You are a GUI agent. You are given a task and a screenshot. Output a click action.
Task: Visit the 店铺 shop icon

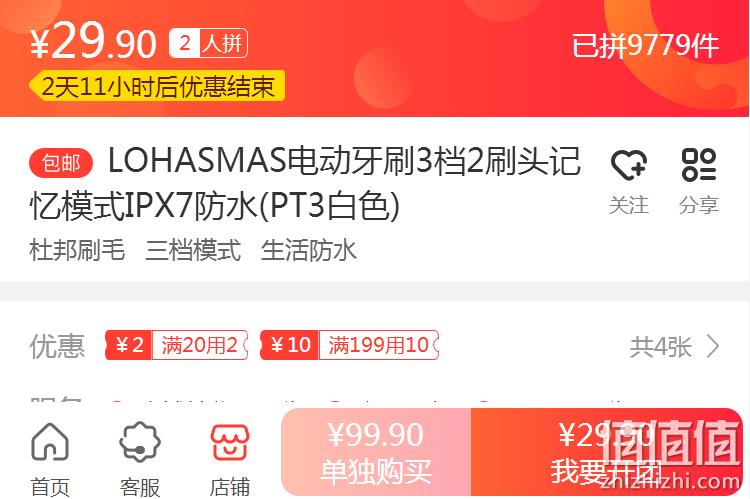tap(230, 442)
